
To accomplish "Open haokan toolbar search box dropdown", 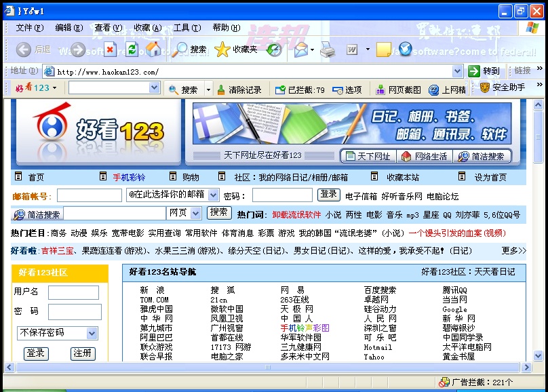I will [x=154, y=87].
